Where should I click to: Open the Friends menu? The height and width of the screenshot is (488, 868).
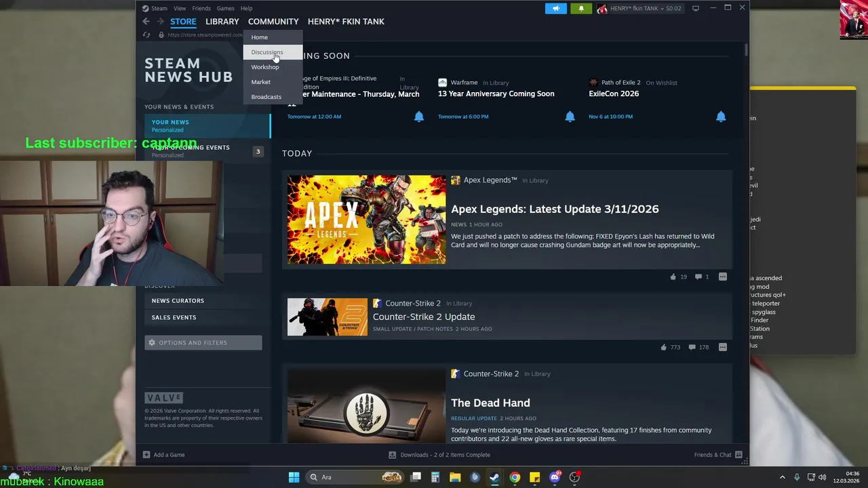tap(201, 8)
